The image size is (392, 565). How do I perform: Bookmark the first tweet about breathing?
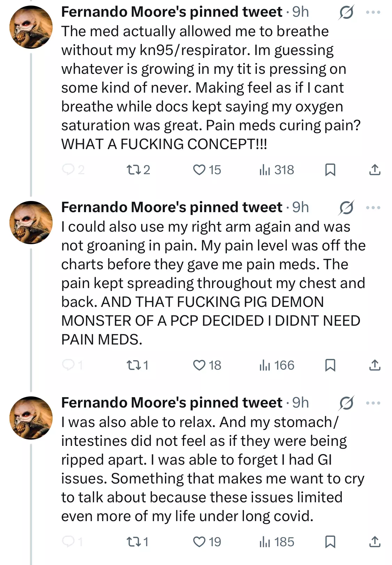click(330, 170)
